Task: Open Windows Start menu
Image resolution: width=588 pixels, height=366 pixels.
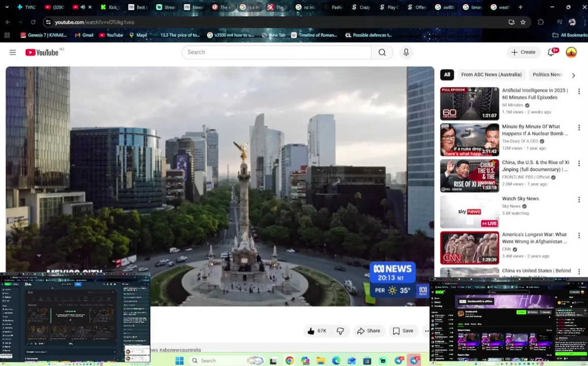Action: tap(179, 360)
